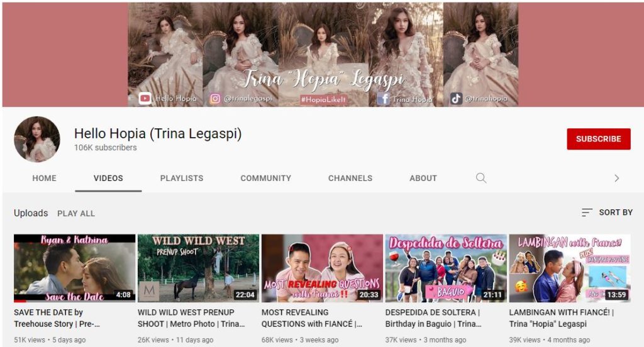Image resolution: width=644 pixels, height=347 pixels.
Task: Open the Sort By dropdown
Action: [x=607, y=212]
